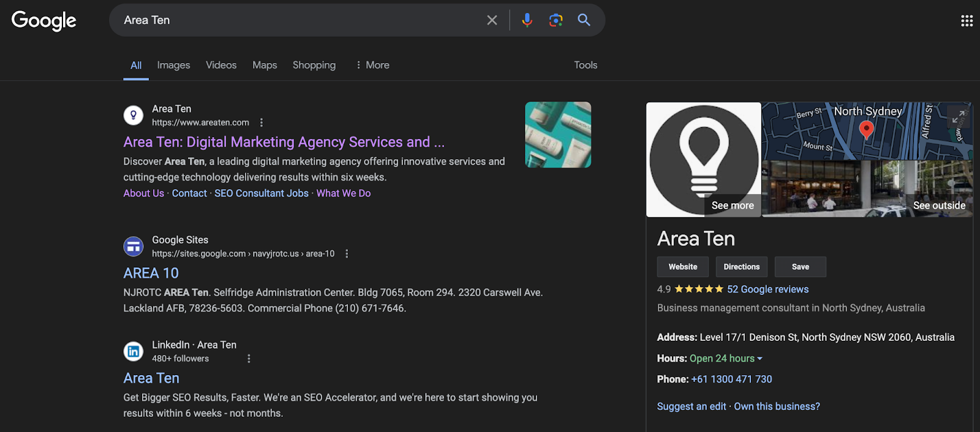Click the 480+ followers text
This screenshot has height=432, width=980.
[x=181, y=359]
